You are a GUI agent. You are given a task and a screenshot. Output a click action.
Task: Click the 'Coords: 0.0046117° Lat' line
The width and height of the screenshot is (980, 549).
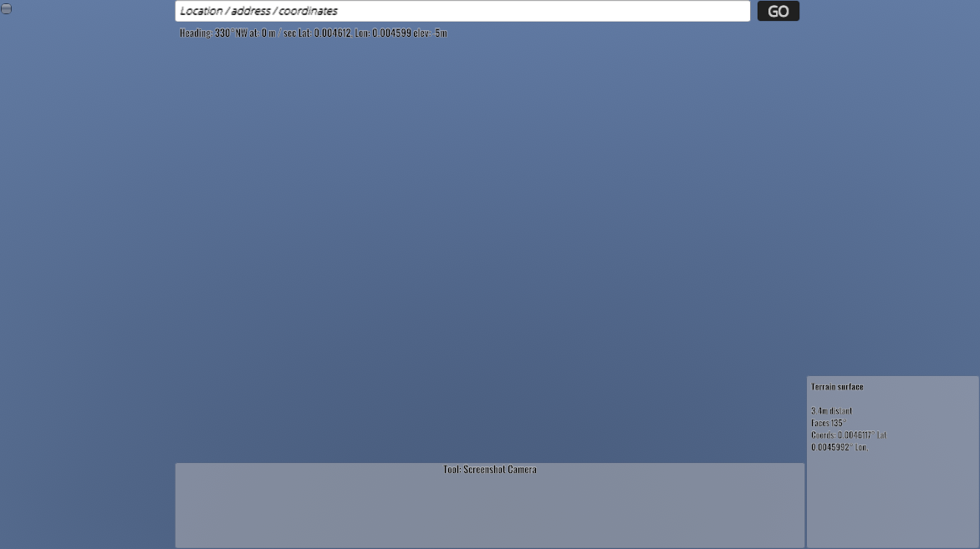click(x=848, y=435)
